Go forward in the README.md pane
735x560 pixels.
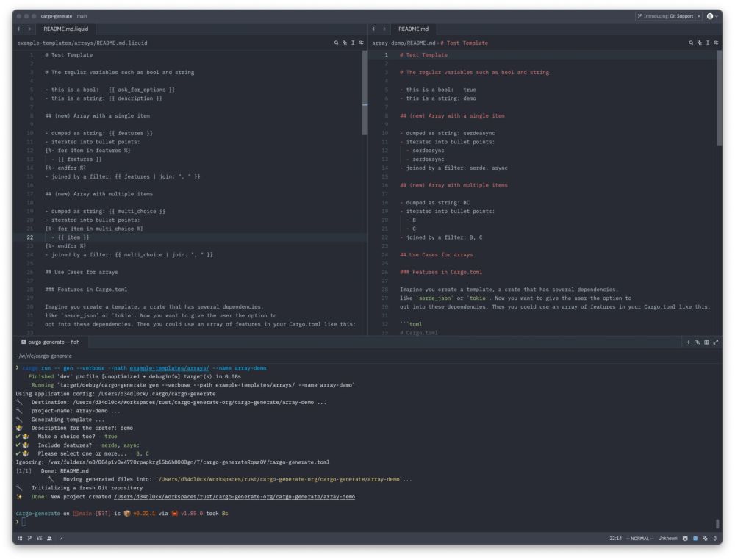(384, 29)
